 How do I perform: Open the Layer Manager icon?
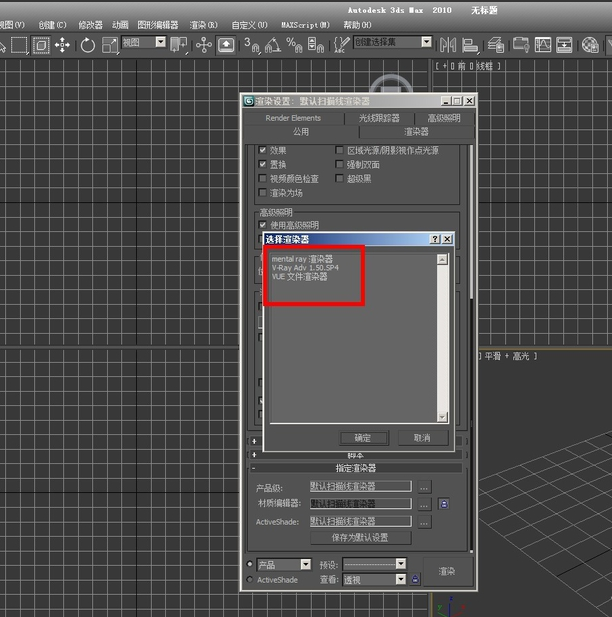pos(496,45)
